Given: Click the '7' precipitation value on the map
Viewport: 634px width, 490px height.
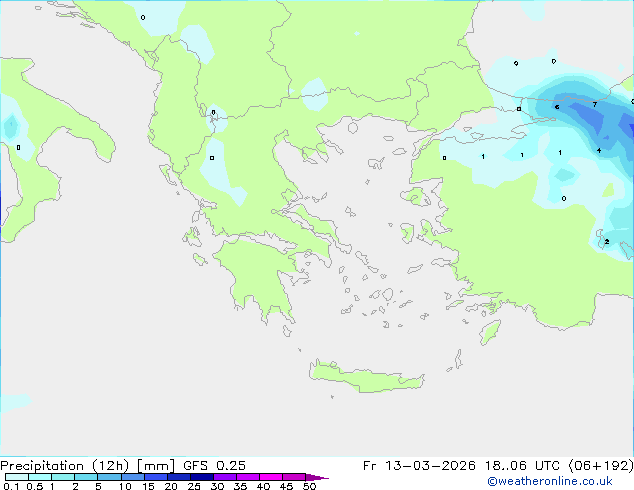Looking at the screenshot, I should click(595, 104).
